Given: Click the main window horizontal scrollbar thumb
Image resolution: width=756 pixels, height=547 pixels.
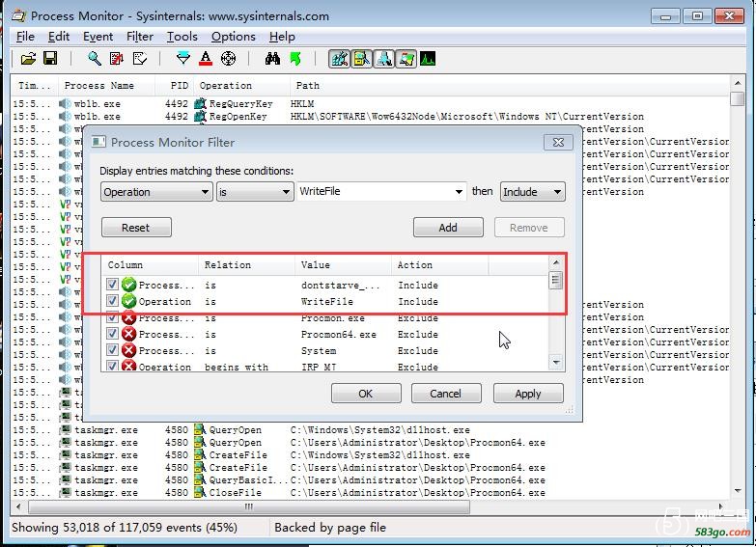Looking at the screenshot, I should [x=249, y=506].
